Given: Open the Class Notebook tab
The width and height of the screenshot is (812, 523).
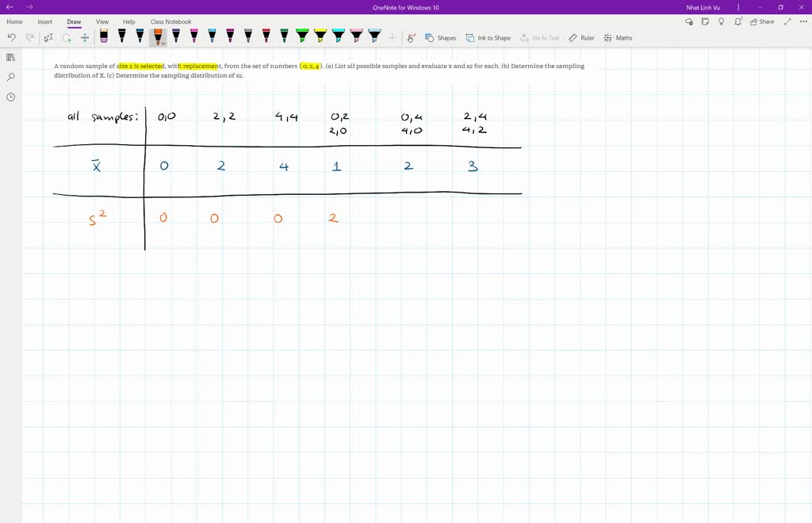Looking at the screenshot, I should [x=170, y=21].
